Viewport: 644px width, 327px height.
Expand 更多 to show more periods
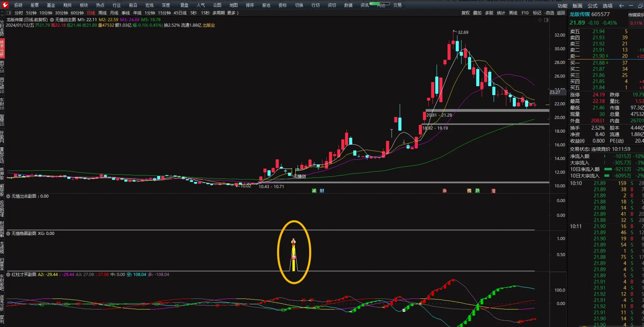coord(232,13)
